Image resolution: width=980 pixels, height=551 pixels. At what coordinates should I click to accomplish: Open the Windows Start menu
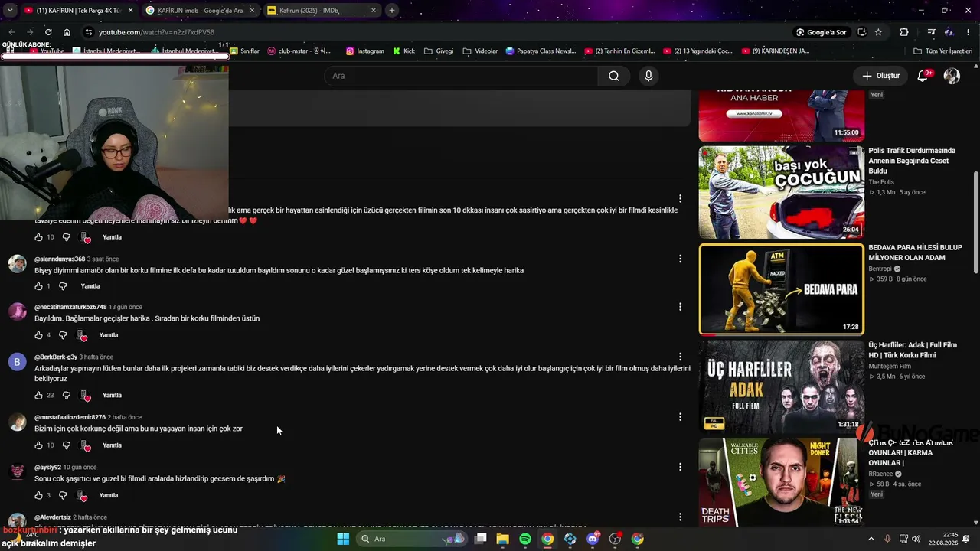pyautogui.click(x=343, y=539)
